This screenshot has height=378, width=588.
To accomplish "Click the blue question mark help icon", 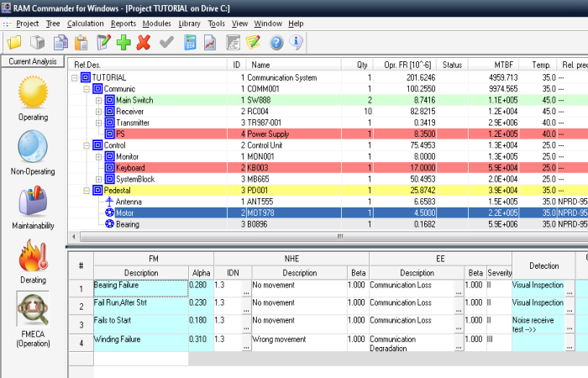I will (x=276, y=42).
